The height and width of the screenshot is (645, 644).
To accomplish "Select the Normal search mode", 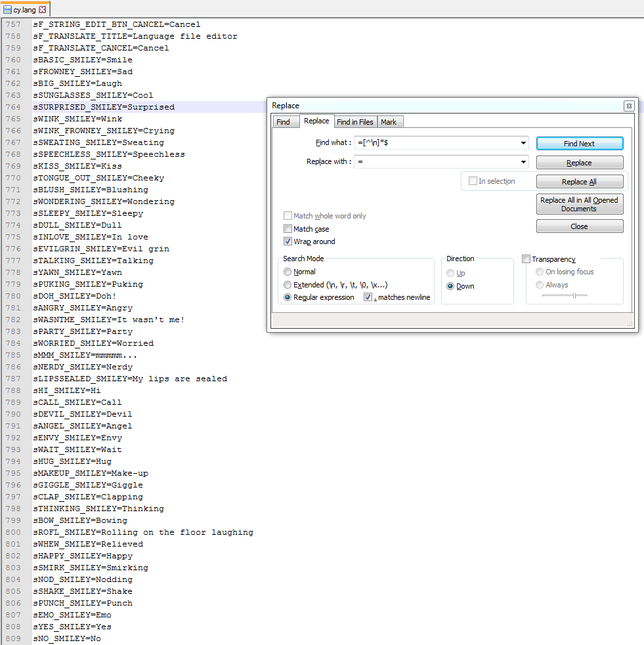I will point(287,272).
